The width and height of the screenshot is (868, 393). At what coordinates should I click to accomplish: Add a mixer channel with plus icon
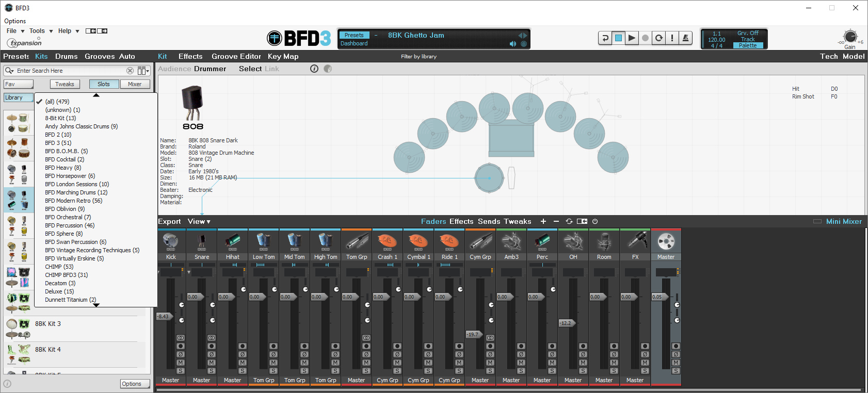pos(543,221)
